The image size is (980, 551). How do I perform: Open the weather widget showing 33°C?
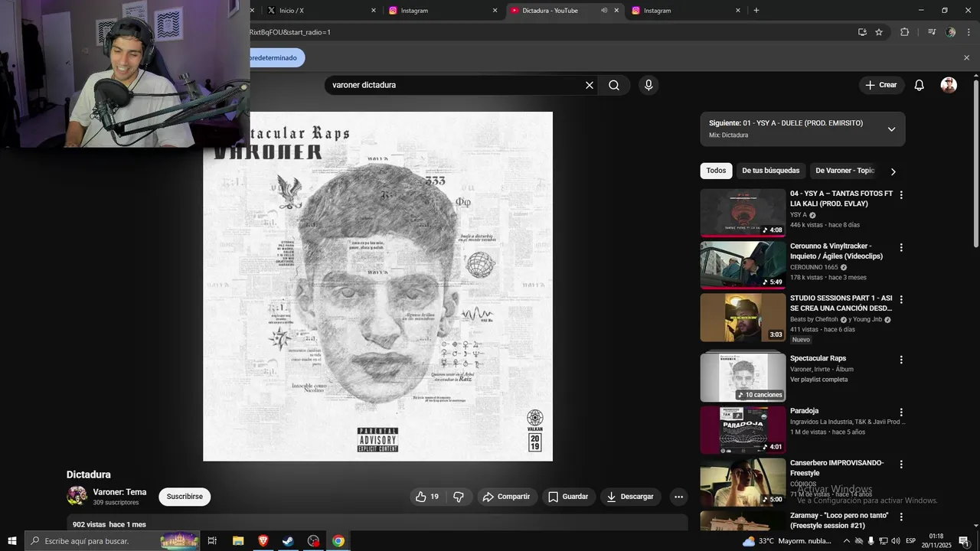[786, 541]
